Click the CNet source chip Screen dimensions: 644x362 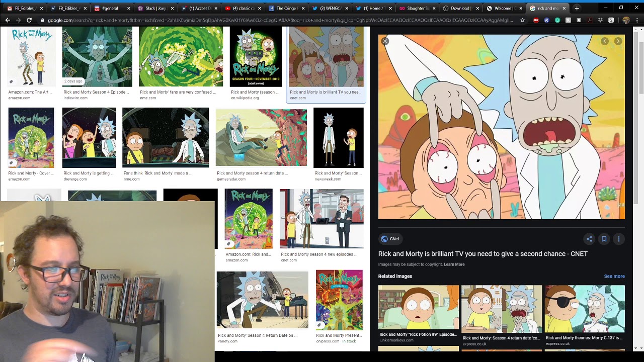(390, 239)
